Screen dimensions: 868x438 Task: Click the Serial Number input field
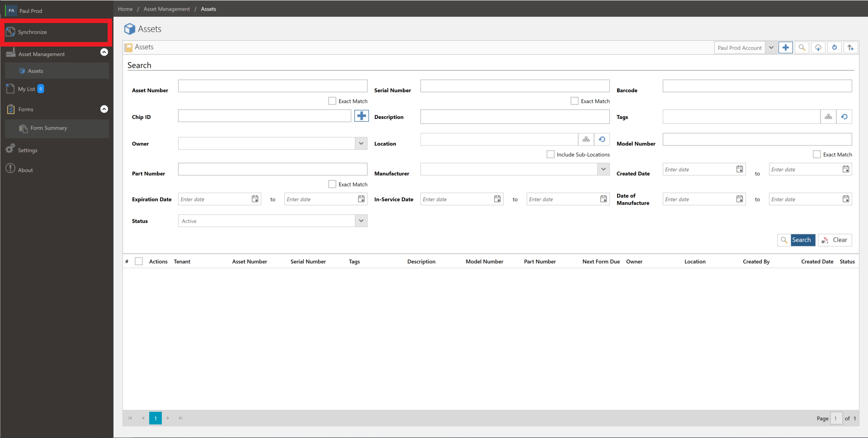click(x=515, y=86)
